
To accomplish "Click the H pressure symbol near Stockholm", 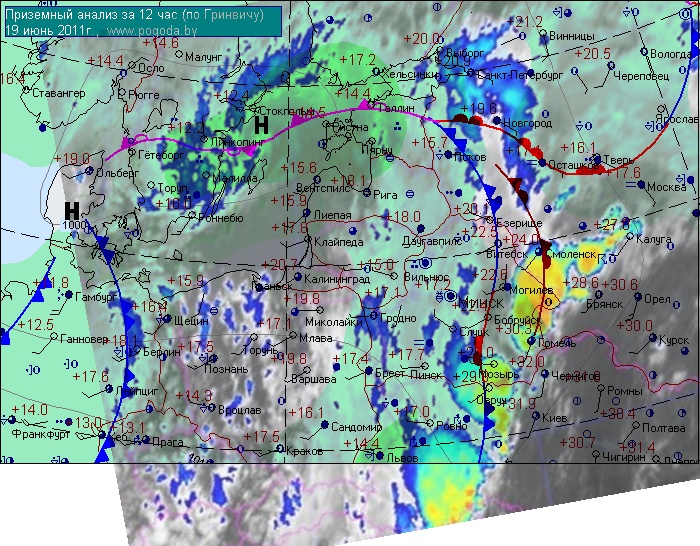I will [x=261, y=125].
